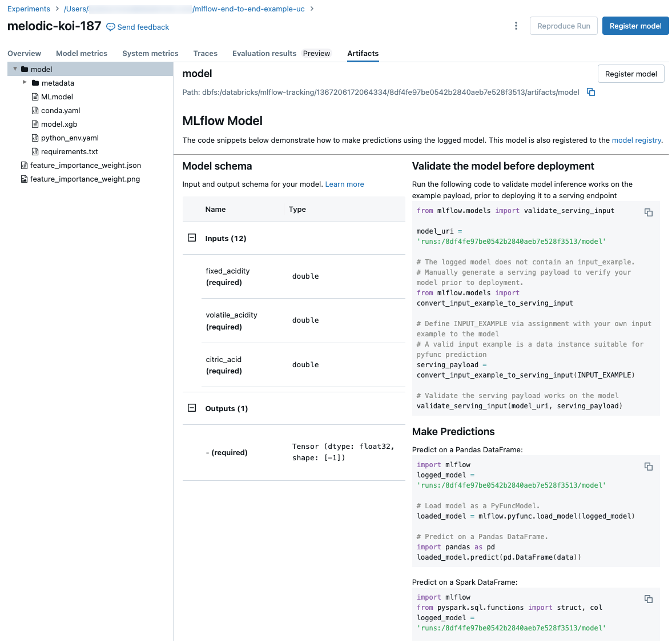Select the feature_importance_weight.png image icon
This screenshot has height=643, width=672.
click(23, 179)
